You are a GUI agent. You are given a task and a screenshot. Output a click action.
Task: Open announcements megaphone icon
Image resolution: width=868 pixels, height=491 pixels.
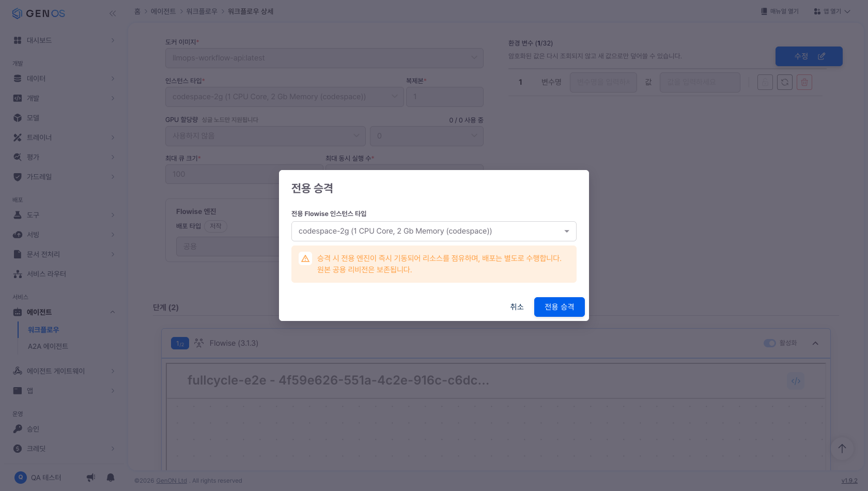point(91,478)
